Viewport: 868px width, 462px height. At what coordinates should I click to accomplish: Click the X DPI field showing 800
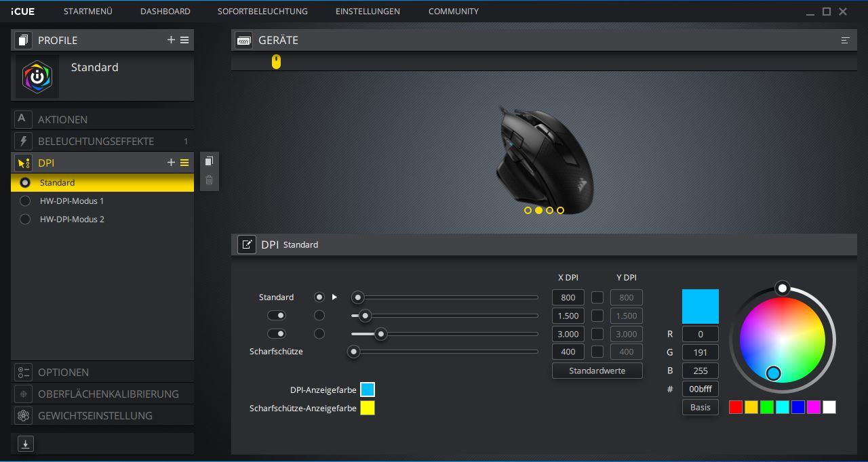coord(568,297)
